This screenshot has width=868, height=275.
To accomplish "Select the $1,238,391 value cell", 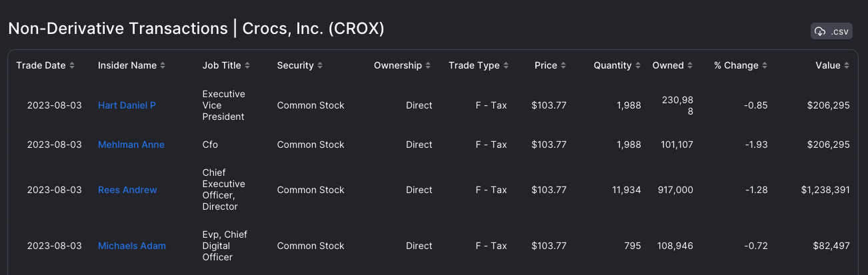I will [x=825, y=190].
